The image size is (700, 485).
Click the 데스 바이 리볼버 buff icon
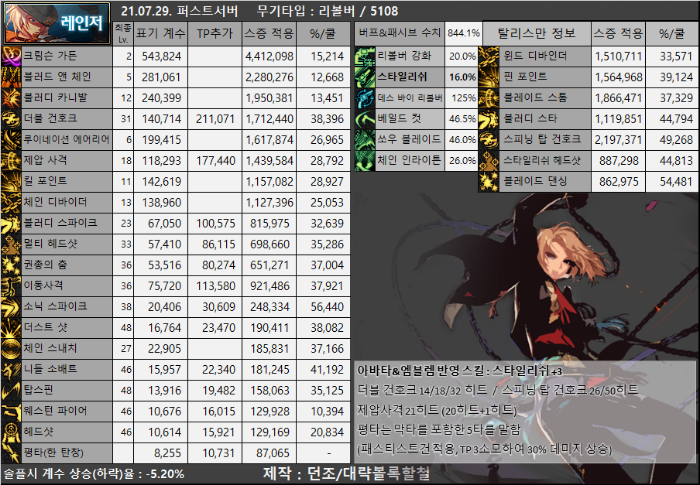coord(365,97)
